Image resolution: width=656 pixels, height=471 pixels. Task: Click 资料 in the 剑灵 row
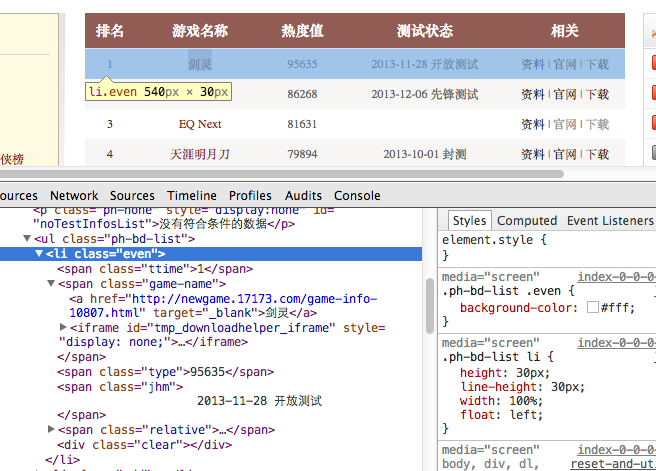pos(533,64)
